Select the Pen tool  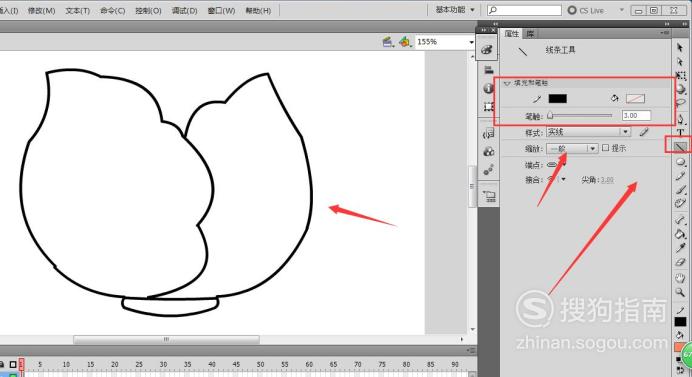click(x=681, y=119)
